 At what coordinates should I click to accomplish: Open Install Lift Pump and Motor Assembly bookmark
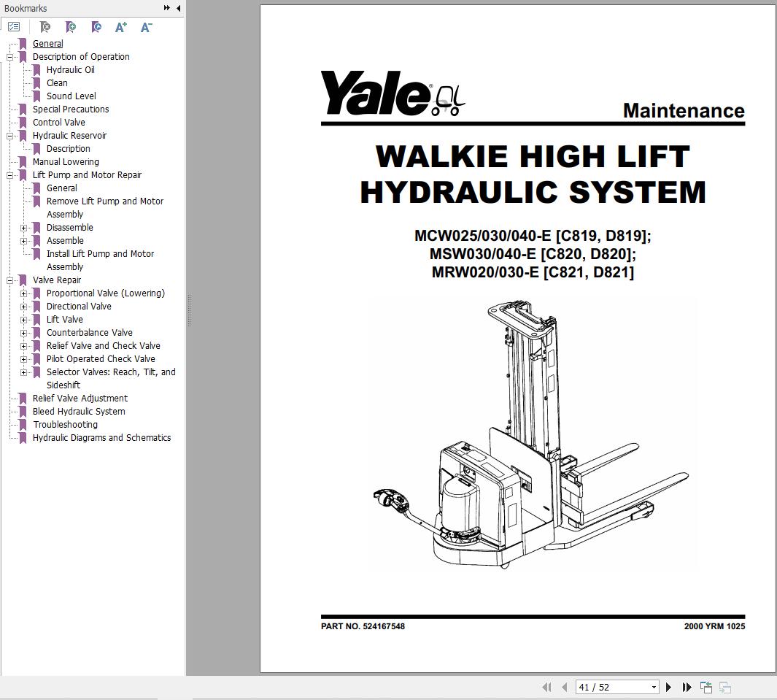pos(100,261)
